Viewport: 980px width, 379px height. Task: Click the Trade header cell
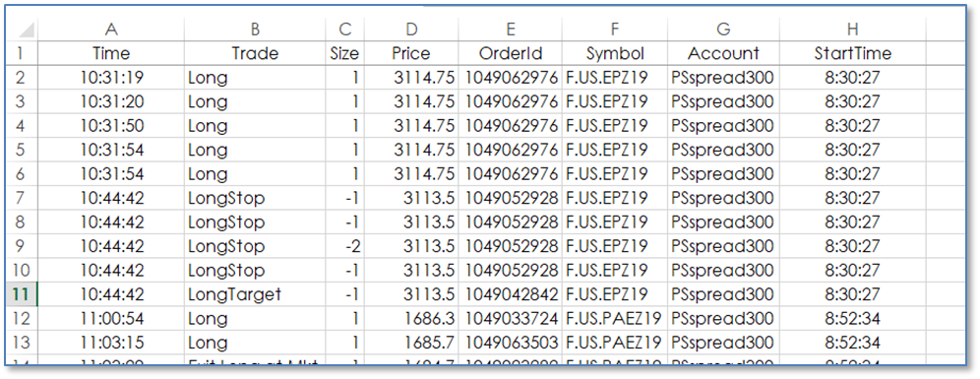(255, 54)
